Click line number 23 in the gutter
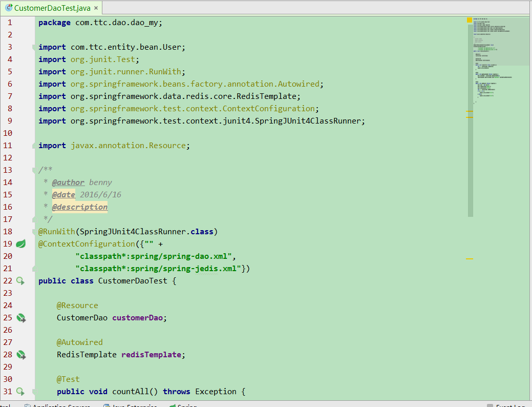This screenshot has height=407, width=532. (x=8, y=293)
